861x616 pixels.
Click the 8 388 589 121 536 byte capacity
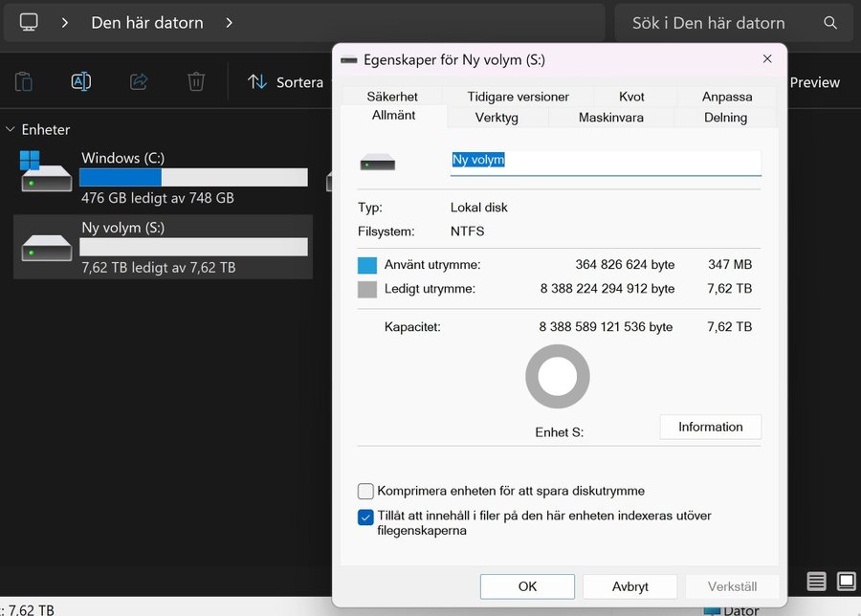[x=606, y=327]
